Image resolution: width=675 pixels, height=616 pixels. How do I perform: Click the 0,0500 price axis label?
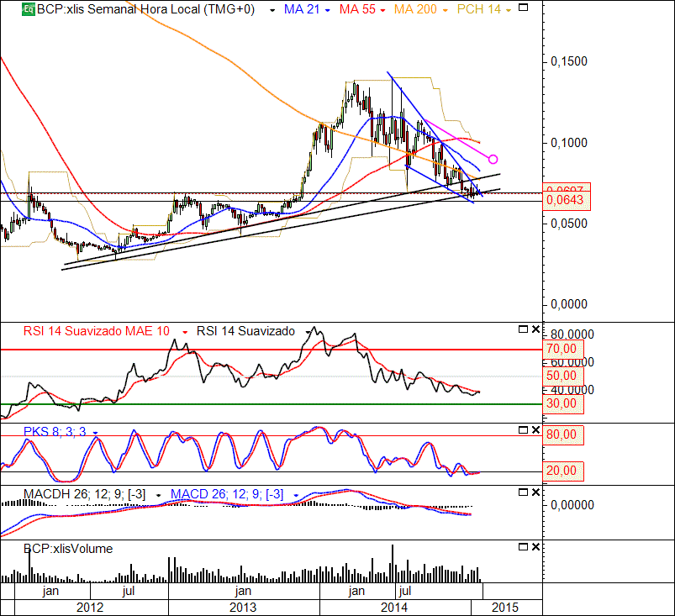tap(569, 224)
